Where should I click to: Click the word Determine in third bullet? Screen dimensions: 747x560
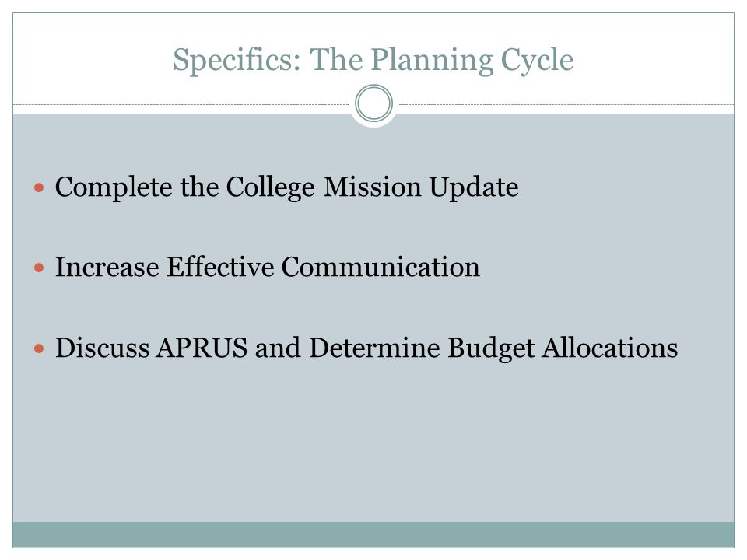(x=374, y=348)
